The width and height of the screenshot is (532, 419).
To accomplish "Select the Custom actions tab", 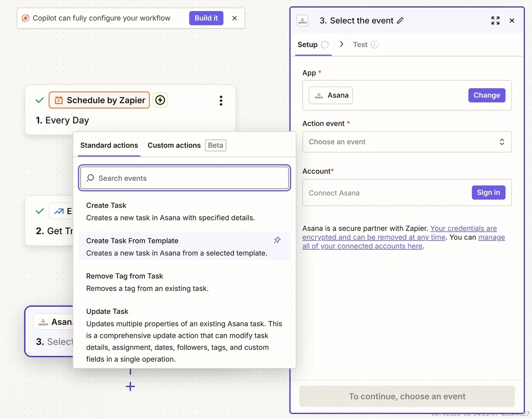I will pos(174,145).
